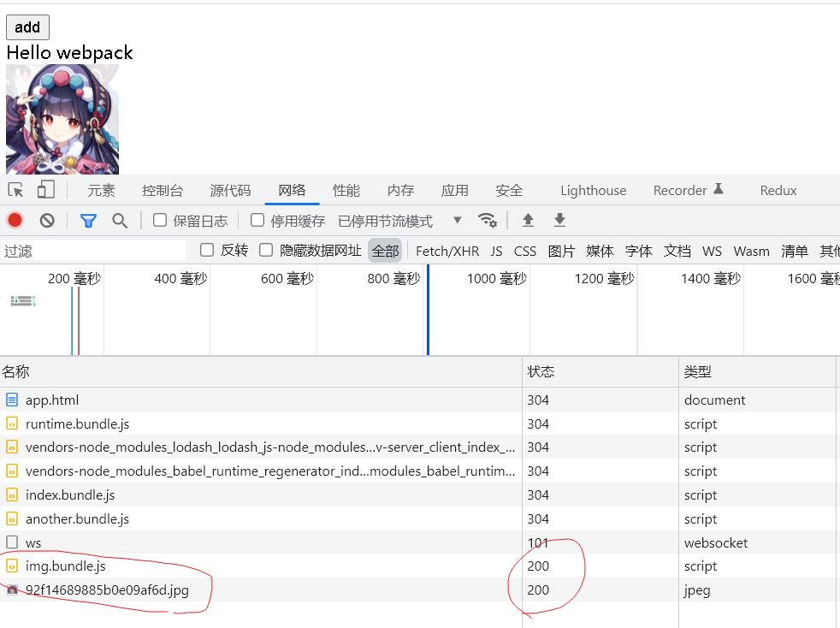840x628 pixels.
Task: Toggle the network filter funnel icon
Action: [x=88, y=220]
